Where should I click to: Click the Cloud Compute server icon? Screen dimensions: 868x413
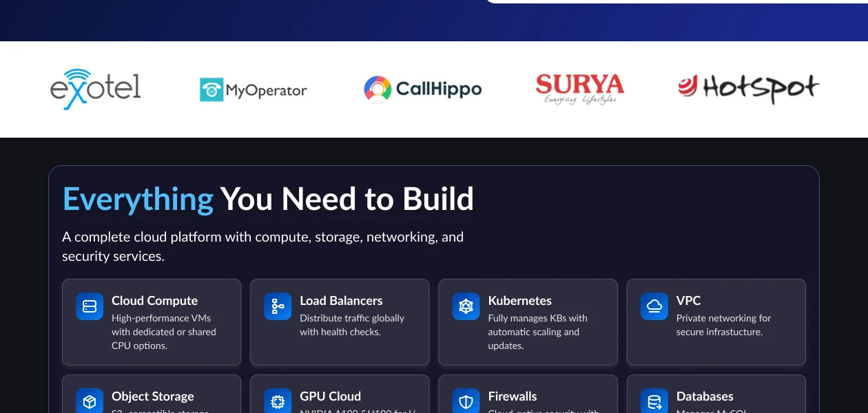(90, 306)
